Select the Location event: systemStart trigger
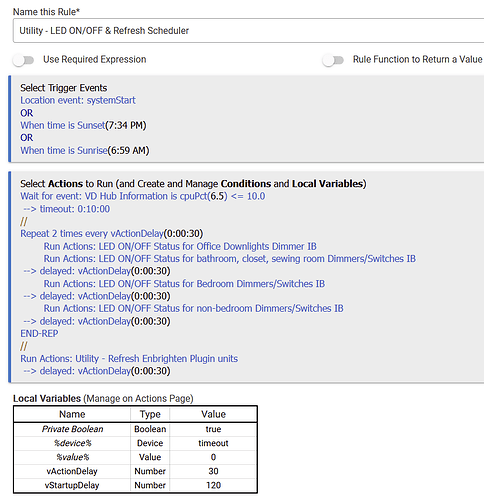 (x=78, y=100)
